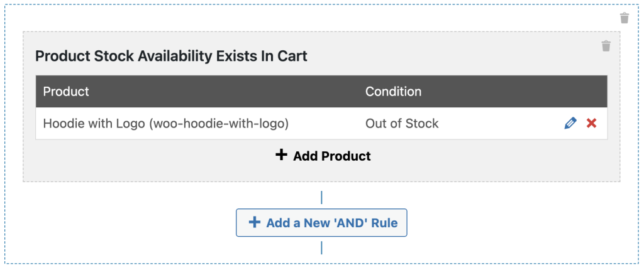Click the word Rule in the AND button
Viewport: 644px width, 270px height.
[x=384, y=223]
